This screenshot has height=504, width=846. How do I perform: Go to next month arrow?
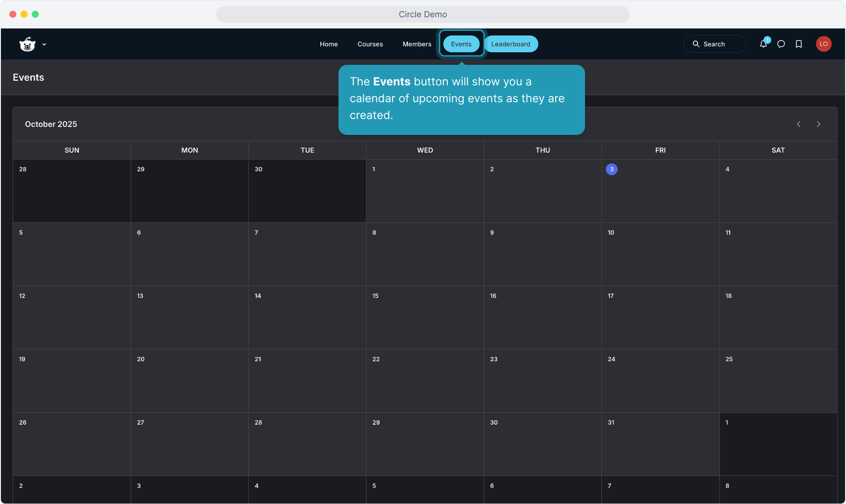(x=818, y=124)
